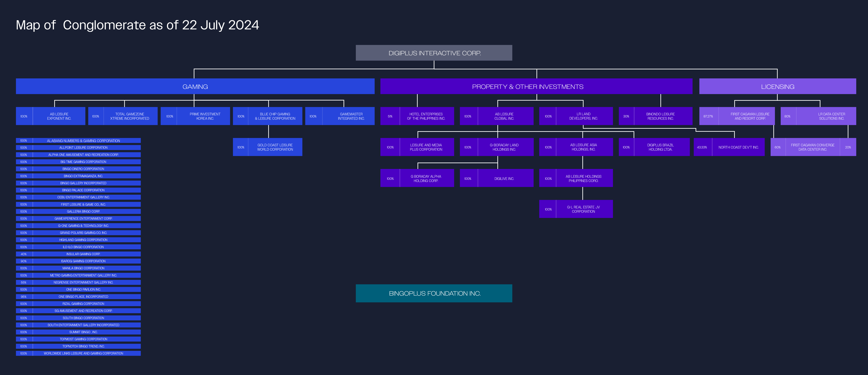Image resolution: width=868 pixels, height=375 pixels.
Task: Select ILO-ILO BINGO CORPORATION row
Action: [78, 247]
